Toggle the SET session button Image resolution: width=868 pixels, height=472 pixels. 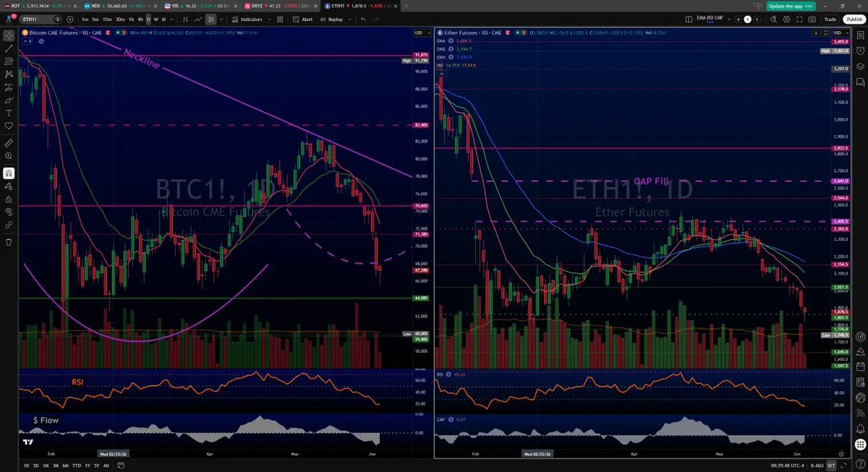point(831,465)
